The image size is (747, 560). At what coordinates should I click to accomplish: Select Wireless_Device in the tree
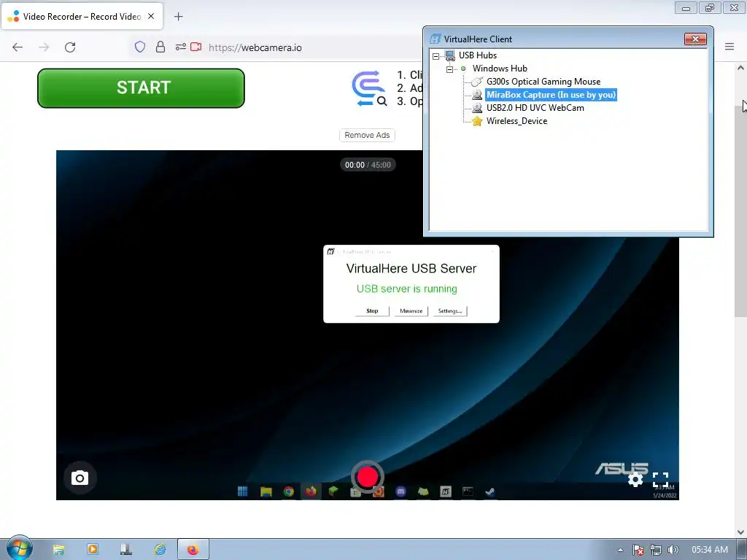(x=517, y=121)
